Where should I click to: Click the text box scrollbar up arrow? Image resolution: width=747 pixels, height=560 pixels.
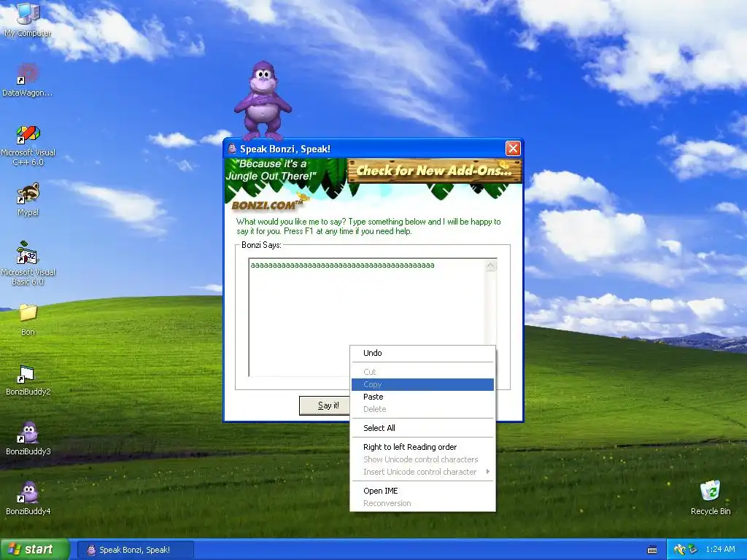coord(491,265)
